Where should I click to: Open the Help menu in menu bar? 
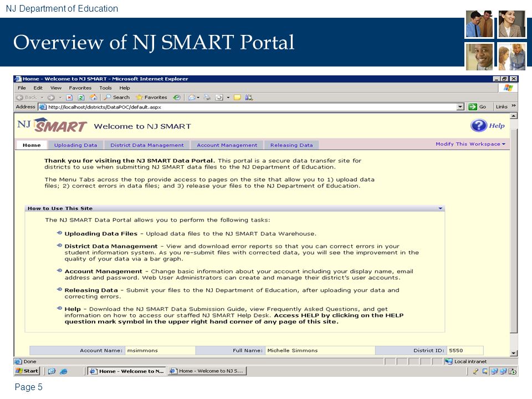coord(125,88)
